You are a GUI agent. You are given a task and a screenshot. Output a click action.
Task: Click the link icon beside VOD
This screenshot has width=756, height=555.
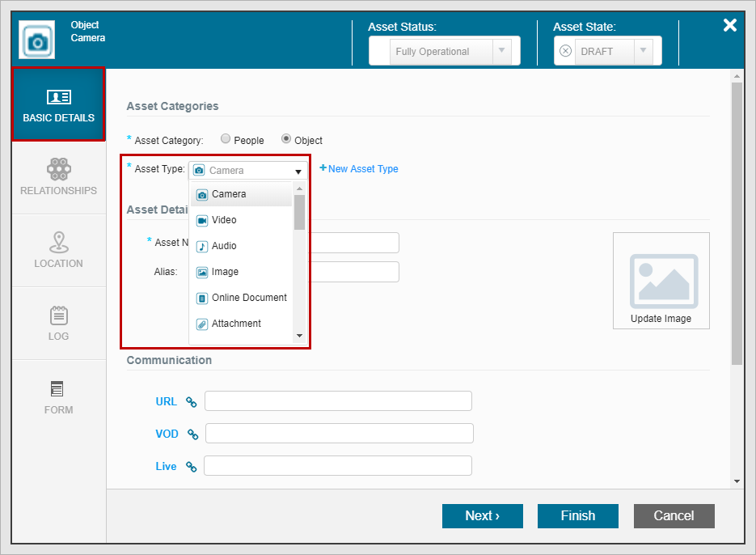tap(192, 434)
